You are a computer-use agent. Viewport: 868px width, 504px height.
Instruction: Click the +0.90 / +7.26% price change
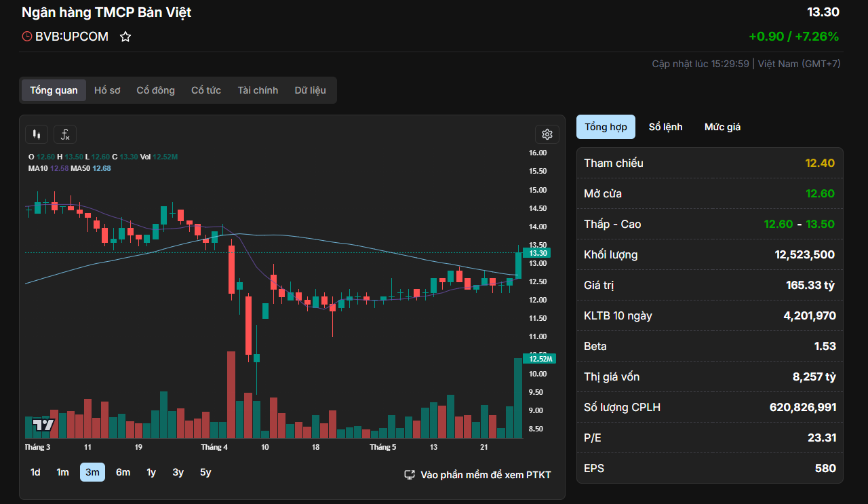pyautogui.click(x=793, y=37)
